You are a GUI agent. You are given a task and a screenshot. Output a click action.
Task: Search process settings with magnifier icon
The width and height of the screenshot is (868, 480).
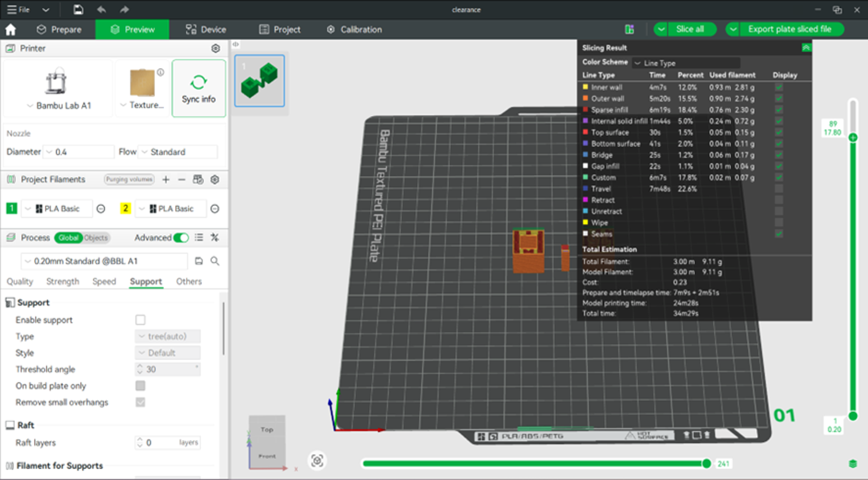click(215, 261)
